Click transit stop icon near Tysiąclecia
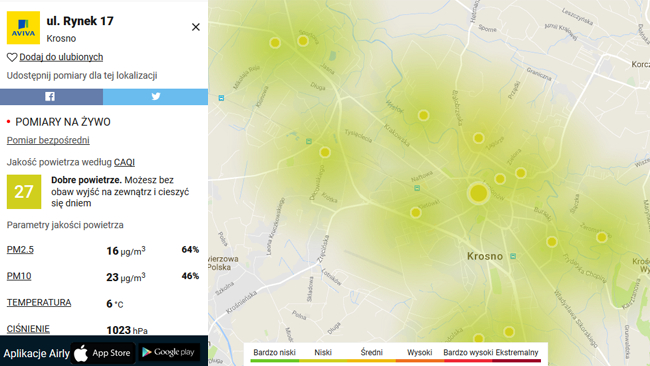This screenshot has height=366, width=650. point(309,142)
